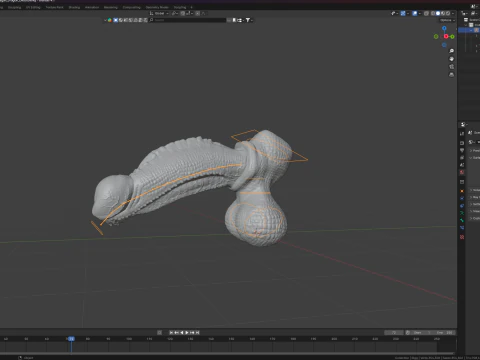Click the current frame number field

(x=394, y=332)
